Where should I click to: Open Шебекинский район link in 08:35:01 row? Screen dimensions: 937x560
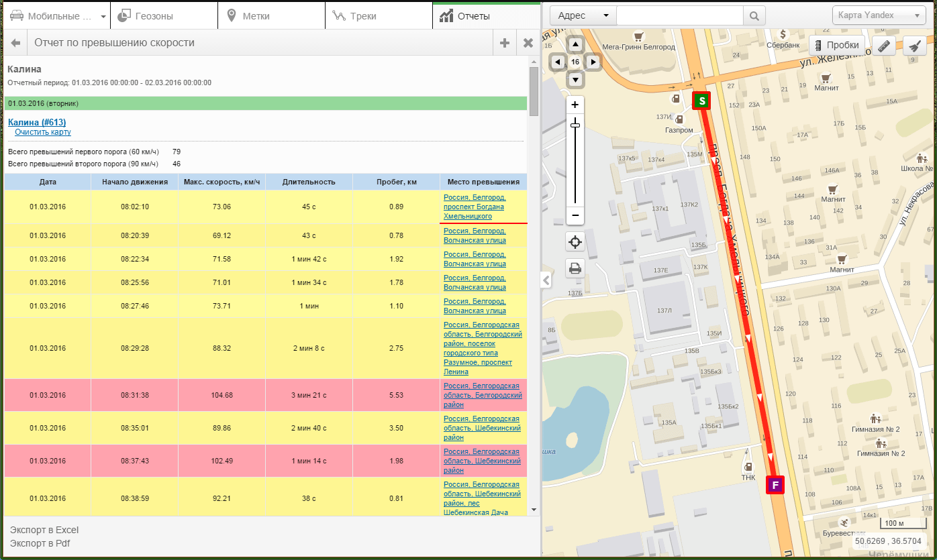point(482,428)
